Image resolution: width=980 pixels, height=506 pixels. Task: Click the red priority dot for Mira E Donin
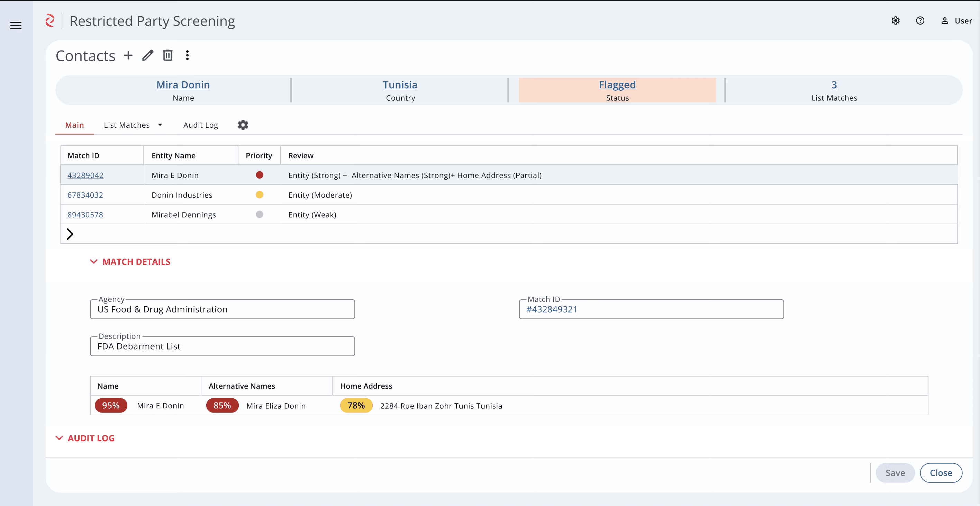click(x=260, y=175)
